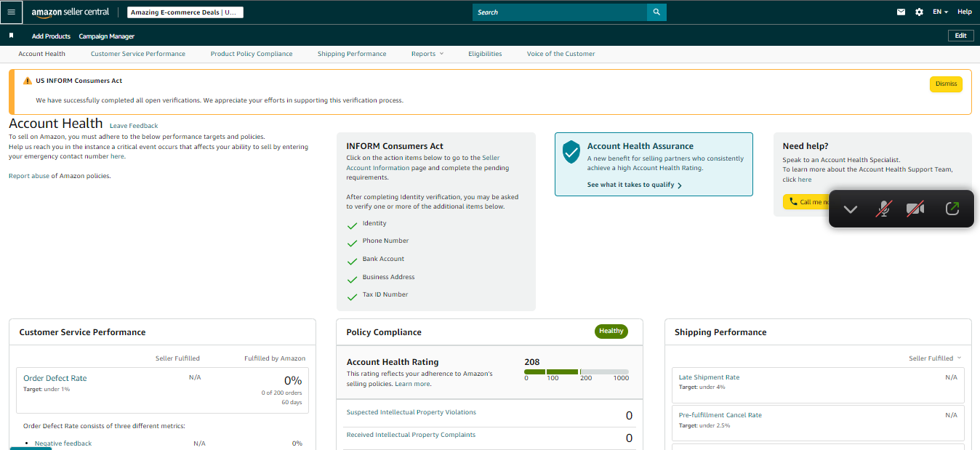Click the emergency contact 'here' link
This screenshot has width=980, height=450.
coord(117,156)
